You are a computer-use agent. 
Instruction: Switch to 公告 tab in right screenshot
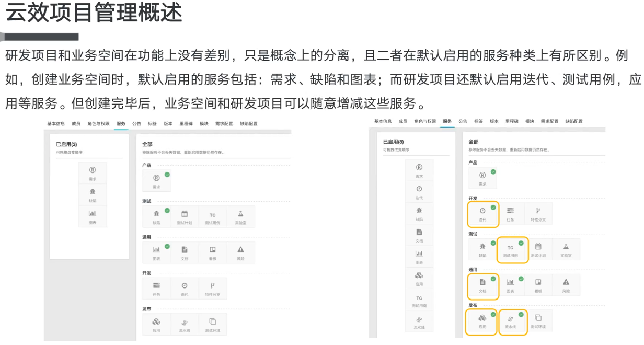pos(463,121)
